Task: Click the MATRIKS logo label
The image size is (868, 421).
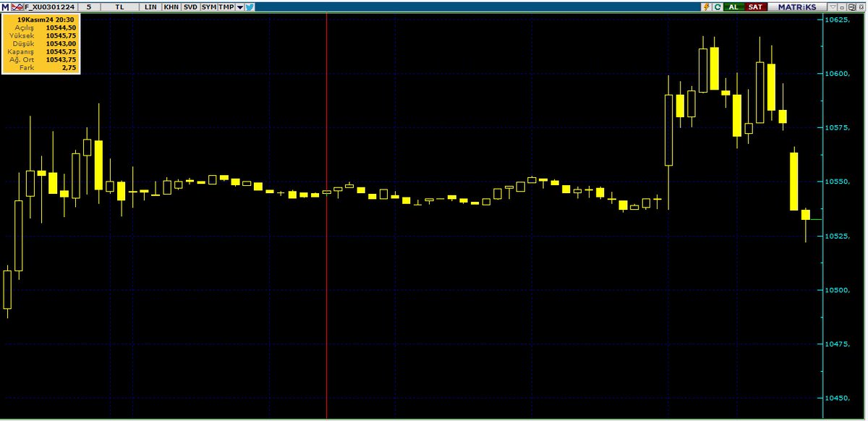Action: 797,7
